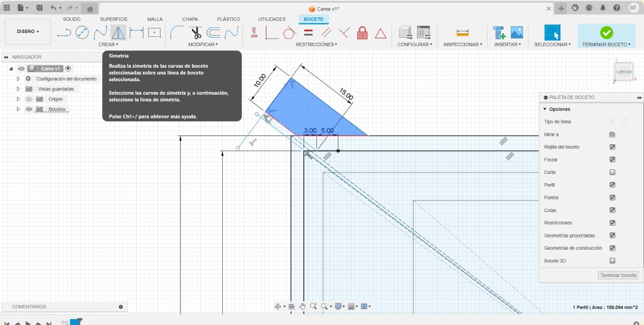Open the data panel grid icon
Viewport: 644px width, 325px height.
pos(7,8)
